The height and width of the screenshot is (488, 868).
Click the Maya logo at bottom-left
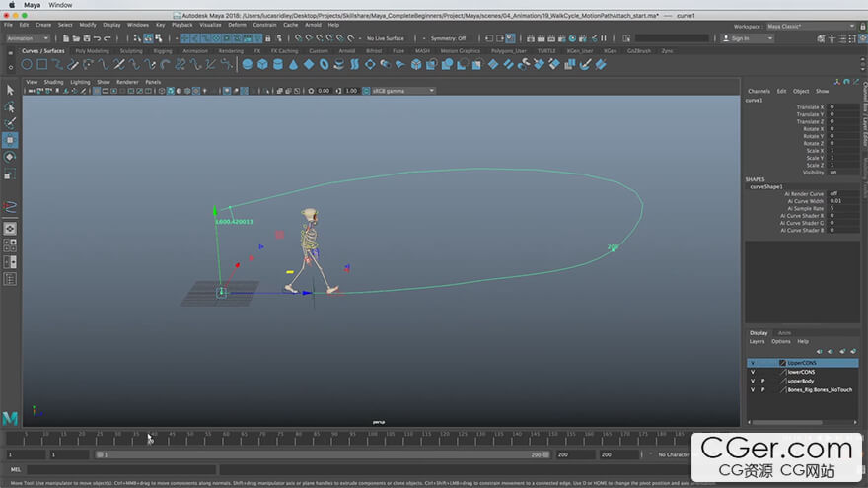[x=10, y=418]
